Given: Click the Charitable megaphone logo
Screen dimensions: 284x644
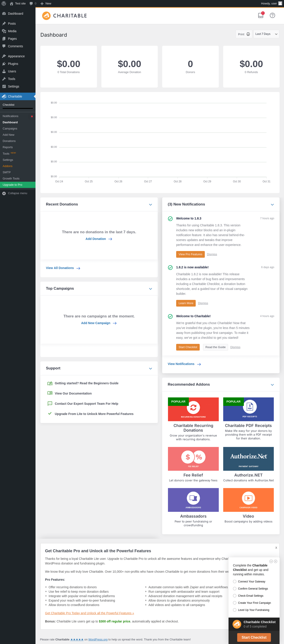Looking at the screenshot, I should (x=46, y=16).
